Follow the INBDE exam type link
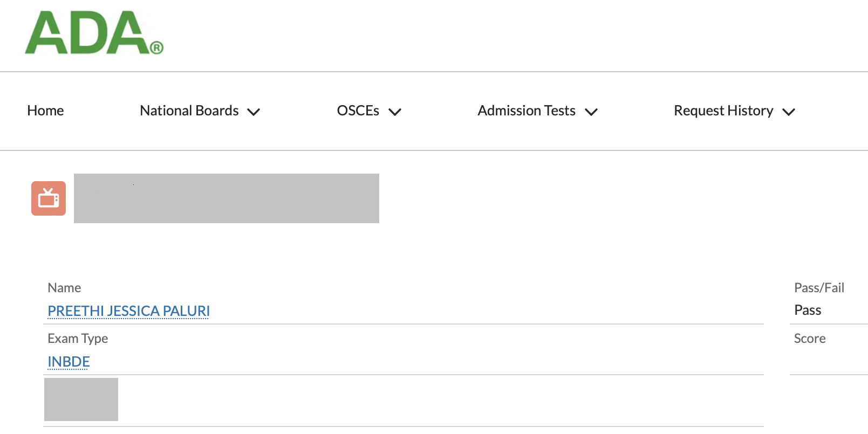The height and width of the screenshot is (434, 868). (x=69, y=362)
